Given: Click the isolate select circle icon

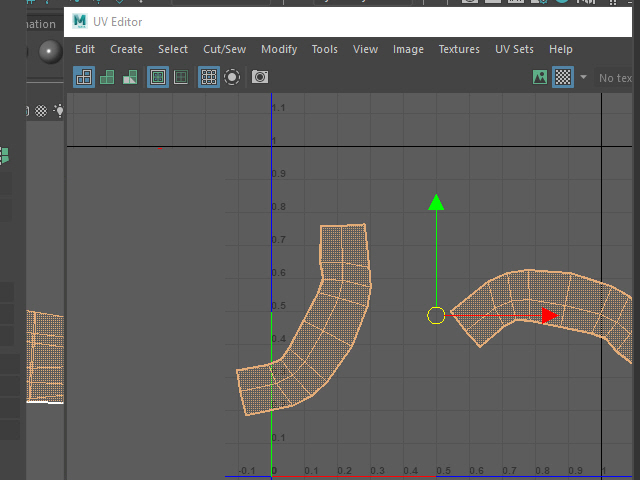Looking at the screenshot, I should tap(232, 77).
